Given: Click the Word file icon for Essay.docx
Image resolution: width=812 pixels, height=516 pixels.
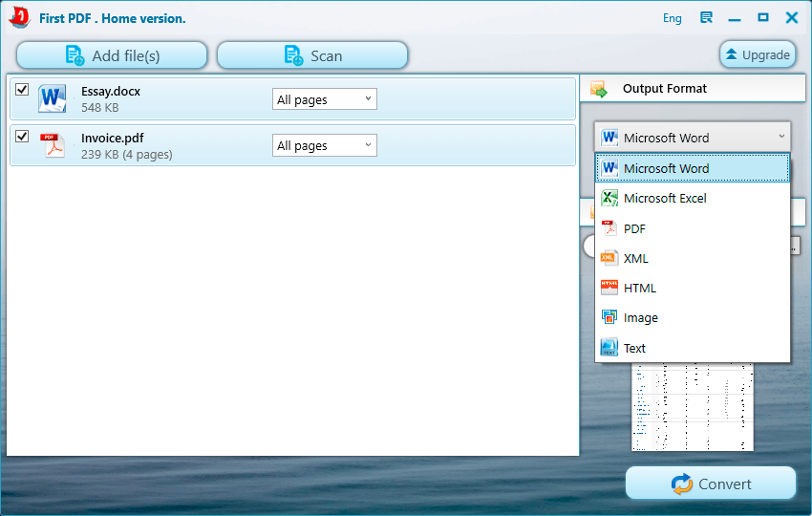Looking at the screenshot, I should (52, 98).
